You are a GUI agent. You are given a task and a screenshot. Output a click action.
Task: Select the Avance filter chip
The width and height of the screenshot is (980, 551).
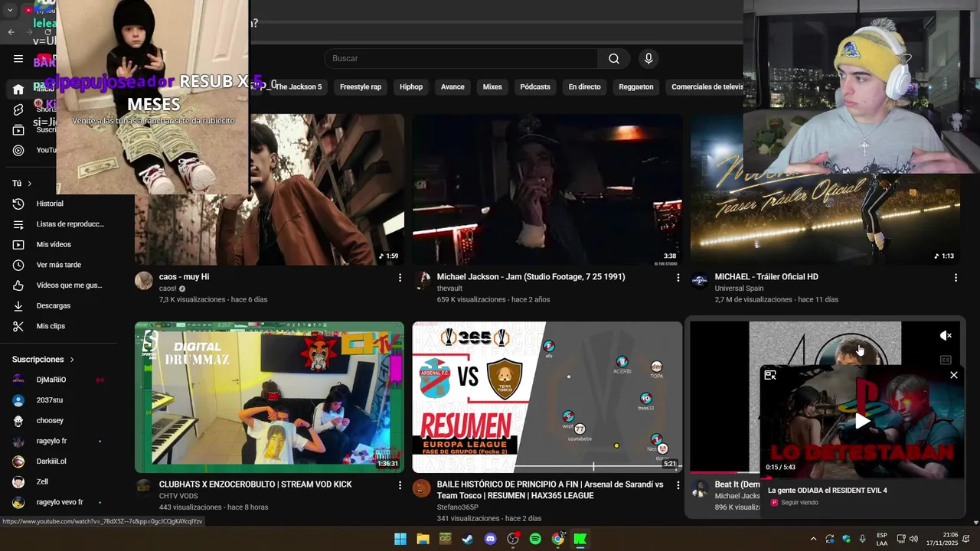coord(452,87)
